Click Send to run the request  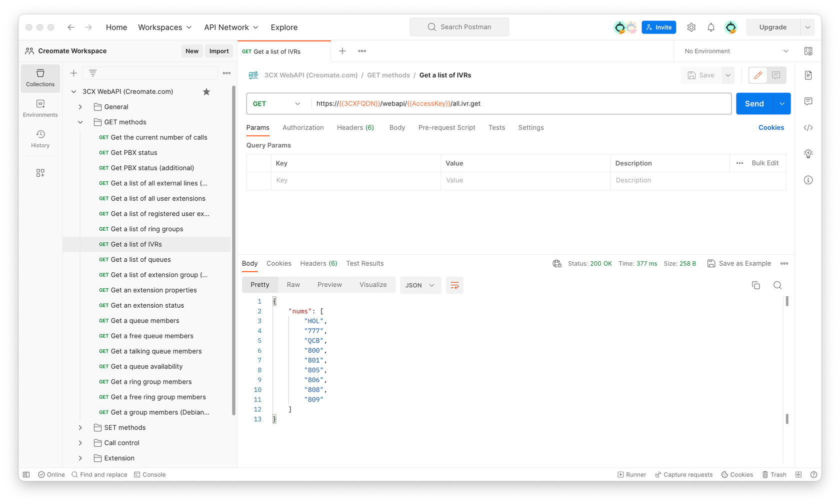[x=754, y=103]
